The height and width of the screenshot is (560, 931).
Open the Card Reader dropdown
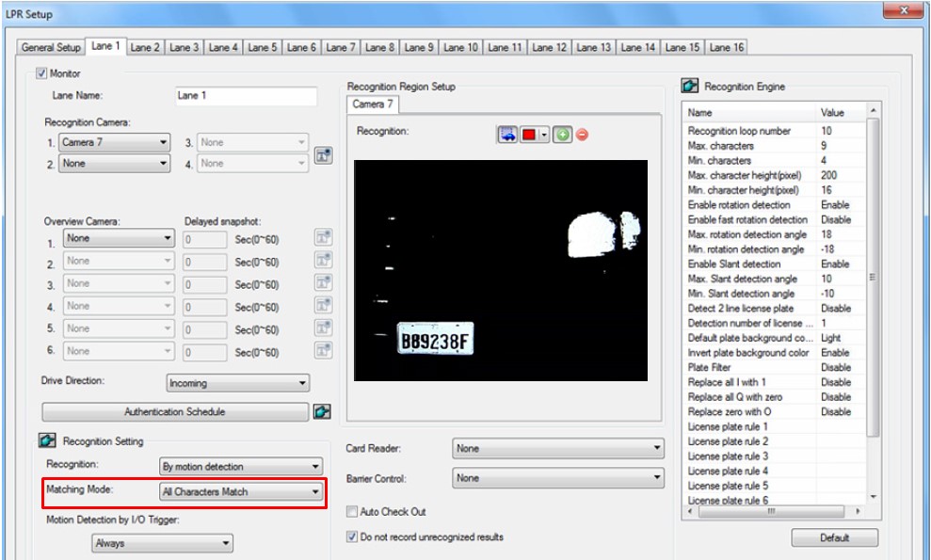(558, 448)
